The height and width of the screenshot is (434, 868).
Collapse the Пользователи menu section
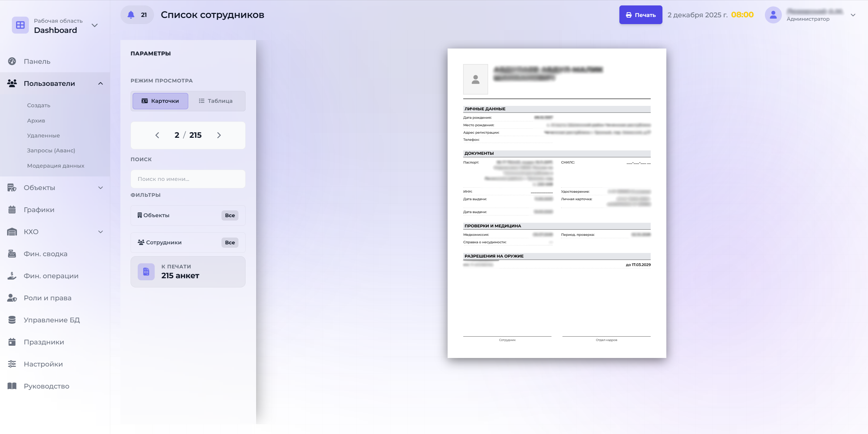click(100, 83)
